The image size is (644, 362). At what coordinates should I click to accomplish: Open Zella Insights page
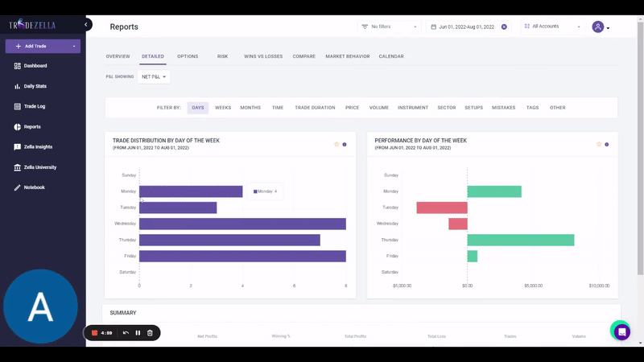coord(37,147)
